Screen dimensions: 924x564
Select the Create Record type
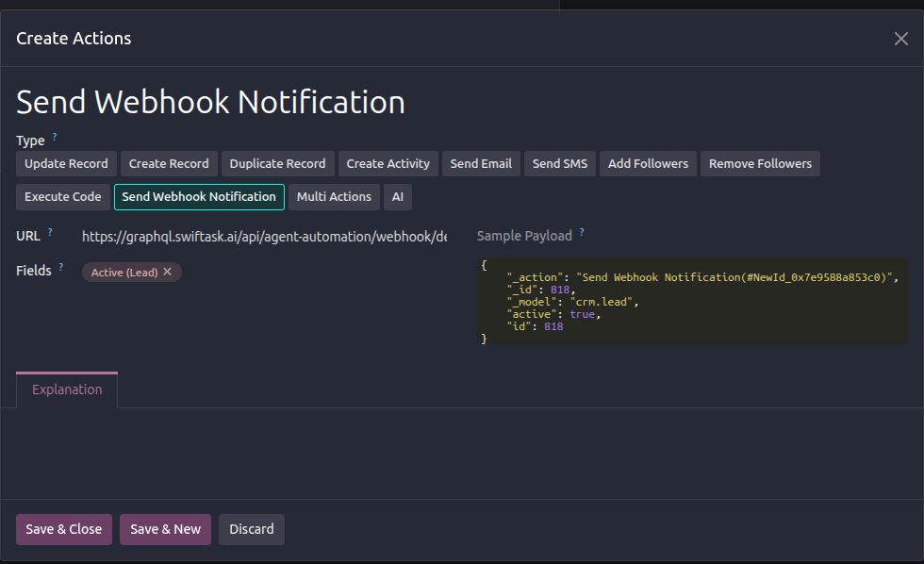click(169, 164)
